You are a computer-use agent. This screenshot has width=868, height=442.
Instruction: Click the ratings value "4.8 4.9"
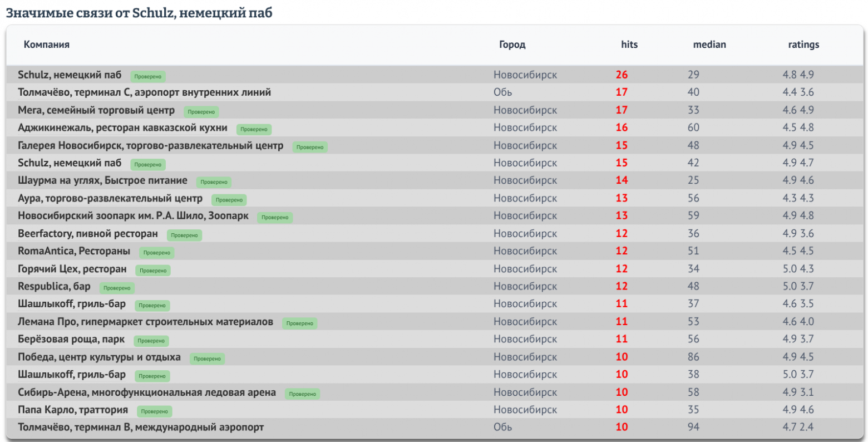pos(798,75)
